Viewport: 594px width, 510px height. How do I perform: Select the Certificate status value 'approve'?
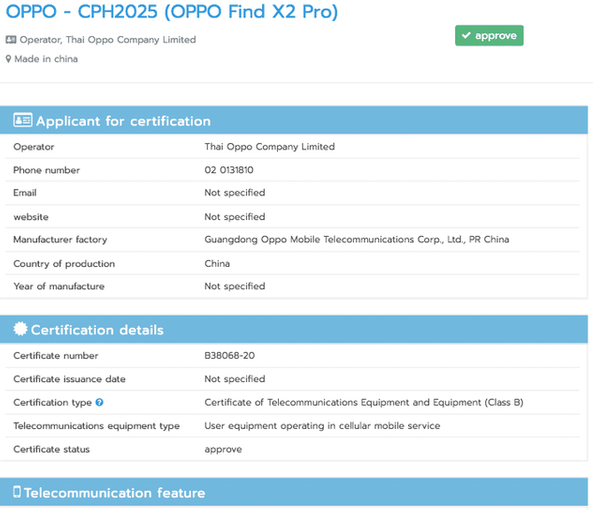[x=223, y=450]
